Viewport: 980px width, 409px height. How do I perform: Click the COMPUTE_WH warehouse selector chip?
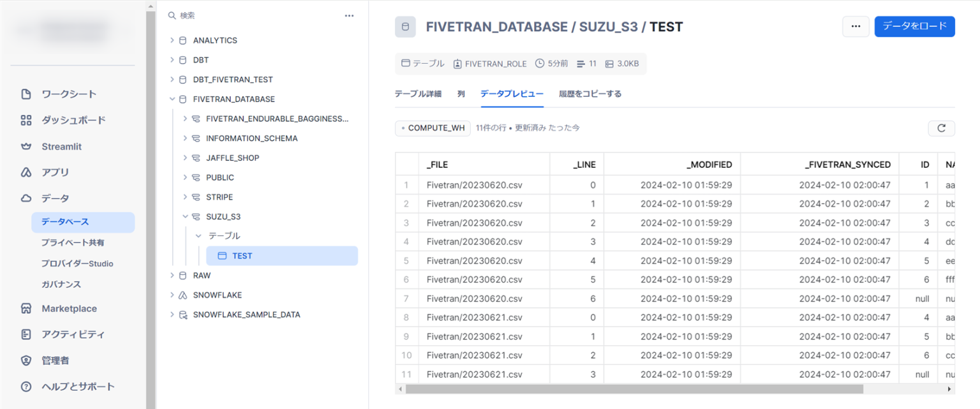click(433, 128)
